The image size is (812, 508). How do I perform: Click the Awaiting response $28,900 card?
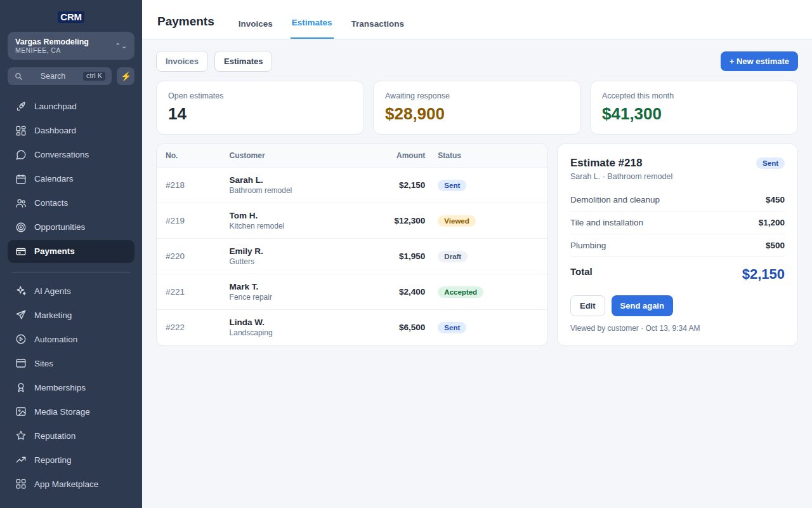coord(477,107)
